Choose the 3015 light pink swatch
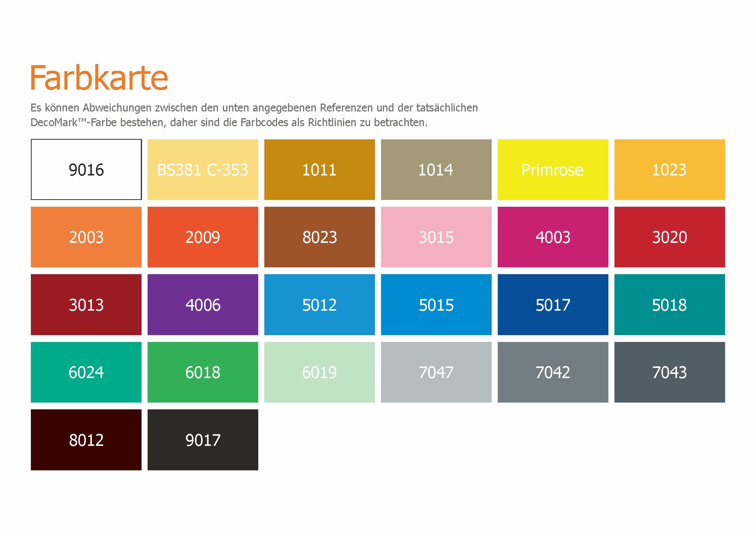Viewport: 756px width, 534px height. [436, 237]
